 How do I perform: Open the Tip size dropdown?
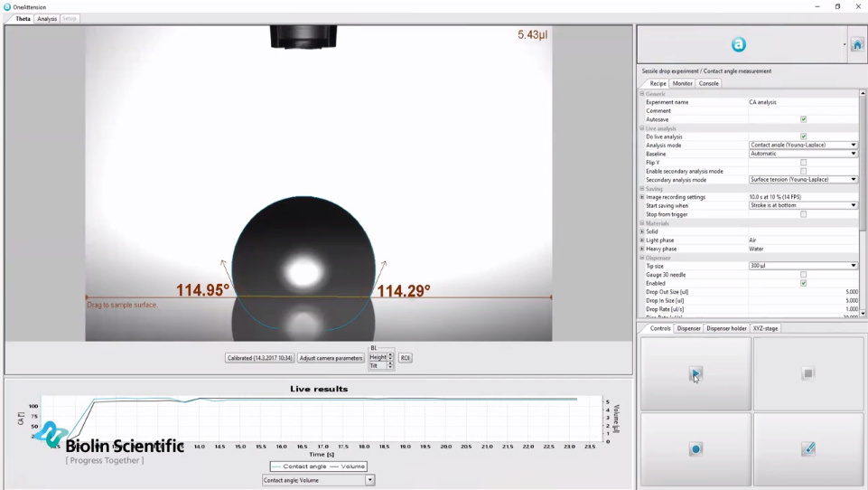[x=853, y=266]
